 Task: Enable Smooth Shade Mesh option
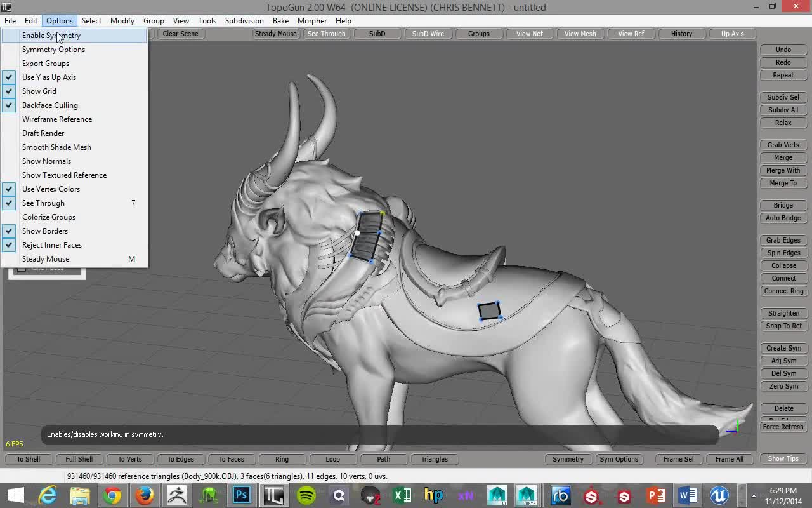pyautogui.click(x=75, y=147)
